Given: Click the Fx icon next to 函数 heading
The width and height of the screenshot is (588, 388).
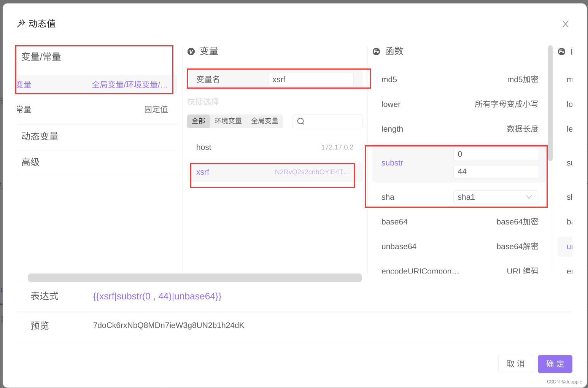Looking at the screenshot, I should tap(377, 51).
